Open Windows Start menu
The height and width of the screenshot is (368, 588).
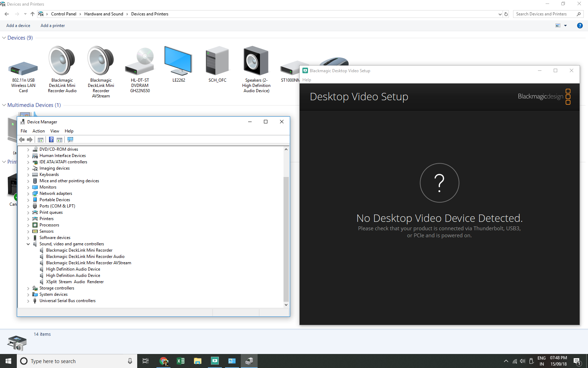(8, 361)
